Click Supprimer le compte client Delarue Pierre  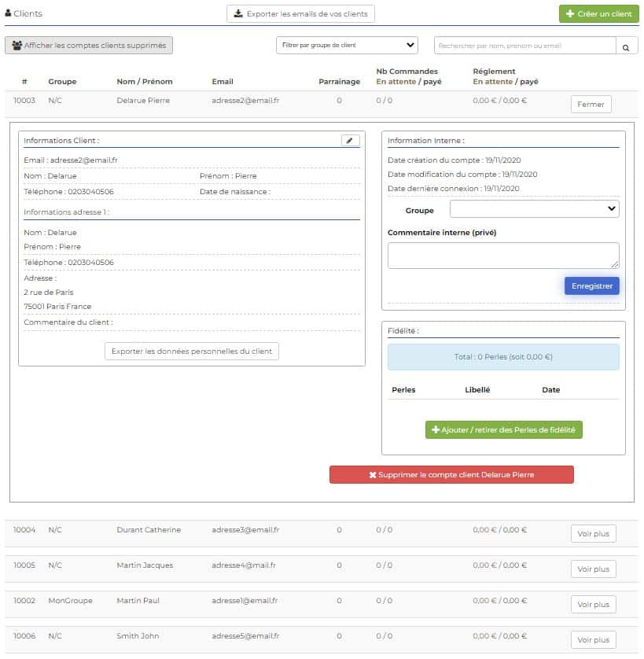click(x=451, y=474)
